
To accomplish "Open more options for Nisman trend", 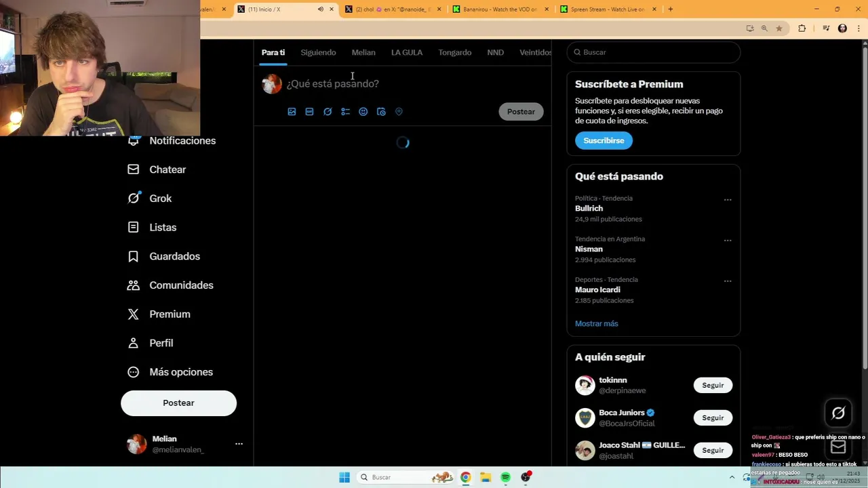I will click(728, 241).
